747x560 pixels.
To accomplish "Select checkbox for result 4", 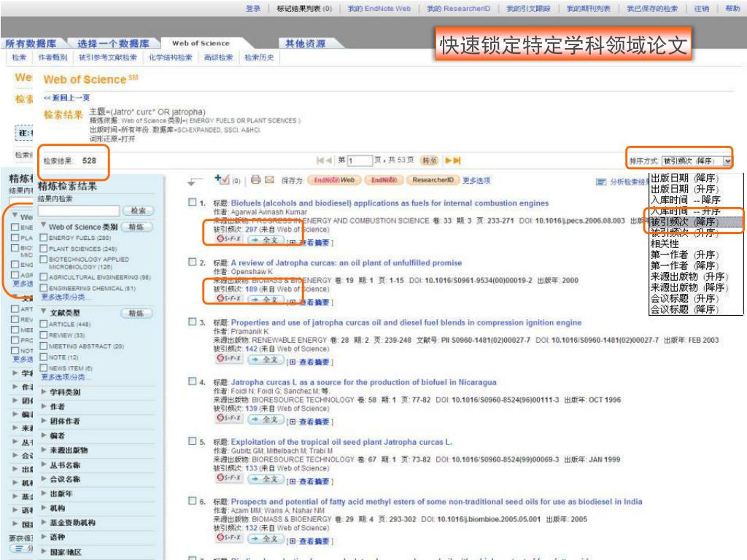I will point(192,381).
